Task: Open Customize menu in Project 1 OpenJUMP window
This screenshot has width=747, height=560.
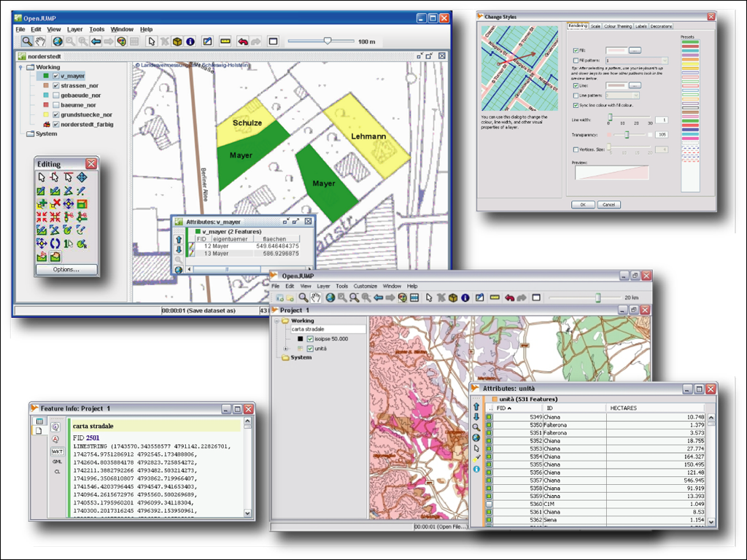Action: click(x=365, y=286)
